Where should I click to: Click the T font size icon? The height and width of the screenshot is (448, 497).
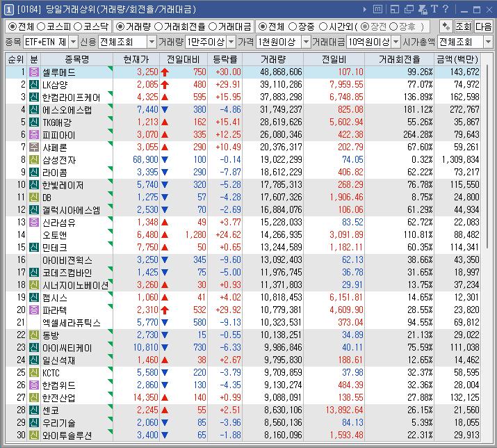click(434, 9)
